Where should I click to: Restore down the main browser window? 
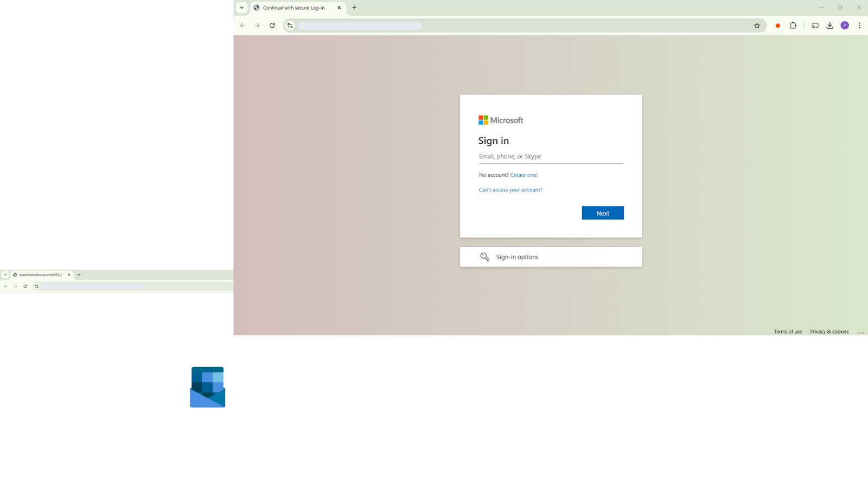coord(840,8)
